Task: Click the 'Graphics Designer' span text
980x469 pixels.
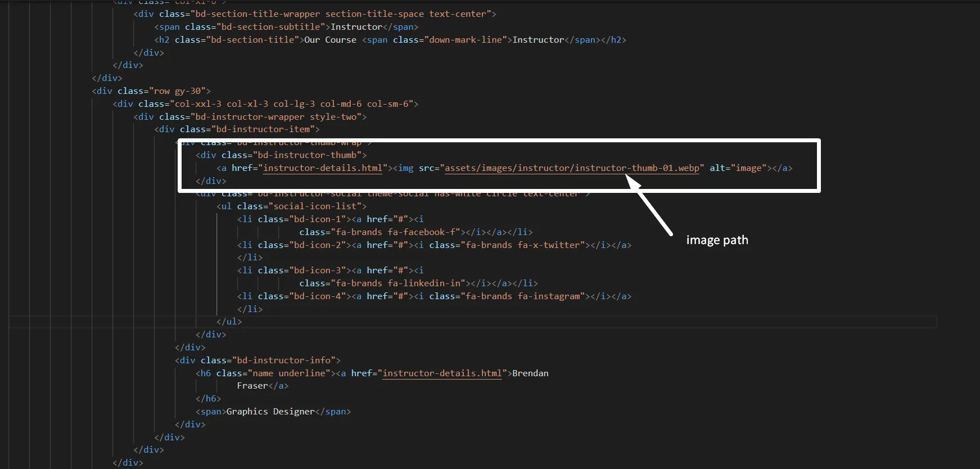Action: (270, 412)
